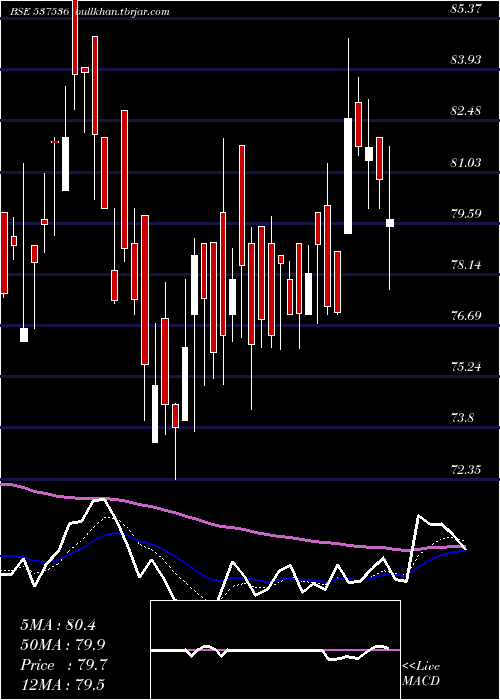
Task: Click inside the Live MACD inset chart
Action: [275, 650]
